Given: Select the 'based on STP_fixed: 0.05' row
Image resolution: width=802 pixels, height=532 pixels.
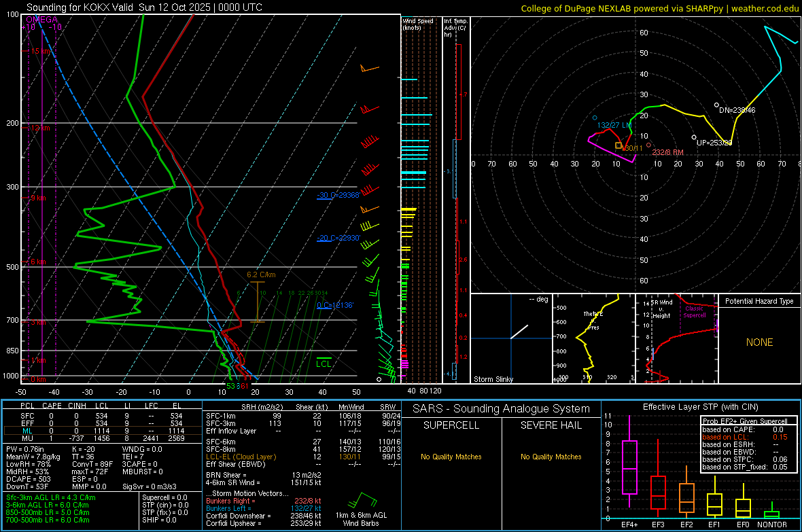Looking at the screenshot, I should [x=745, y=467].
